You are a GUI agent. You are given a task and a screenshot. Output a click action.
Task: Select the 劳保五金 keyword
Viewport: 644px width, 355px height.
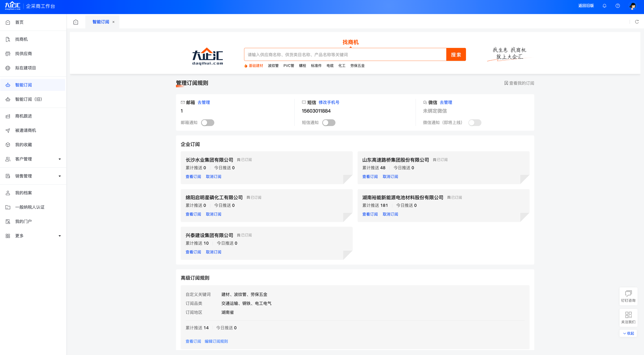click(357, 66)
